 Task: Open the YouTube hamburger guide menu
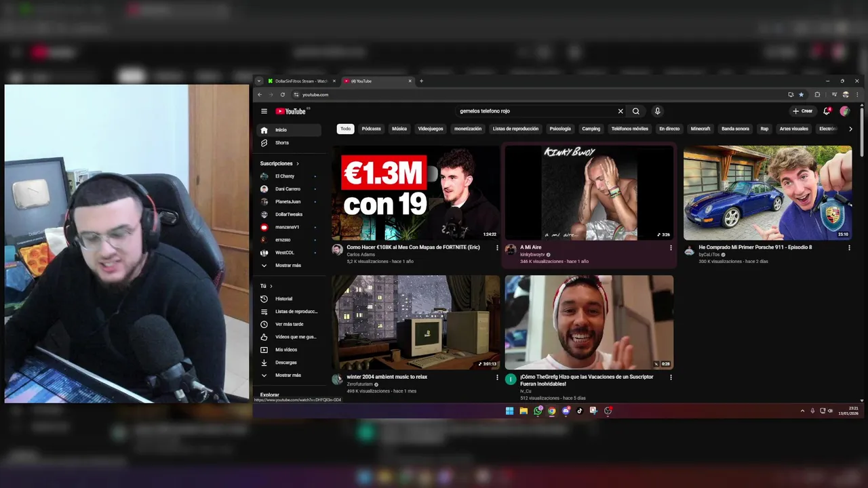[264, 111]
